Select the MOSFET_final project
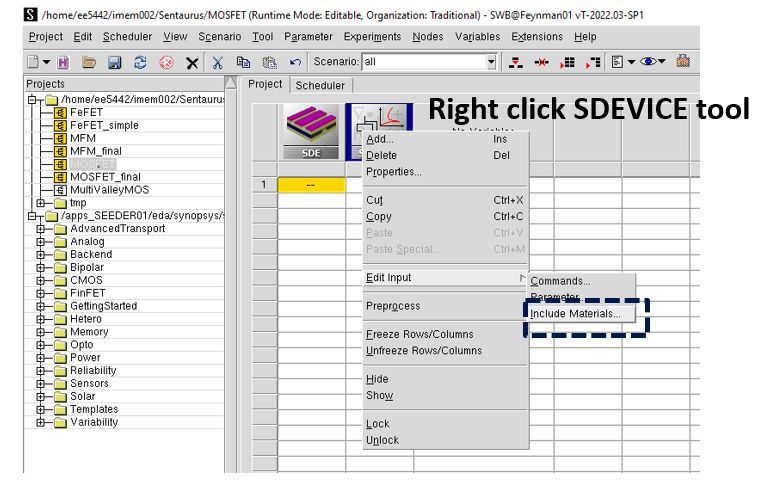The height and width of the screenshot is (482, 781). coord(105,177)
